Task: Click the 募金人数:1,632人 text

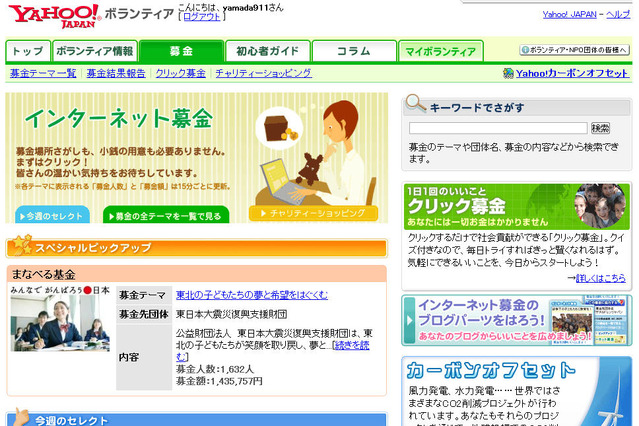Action: pyautogui.click(x=215, y=369)
